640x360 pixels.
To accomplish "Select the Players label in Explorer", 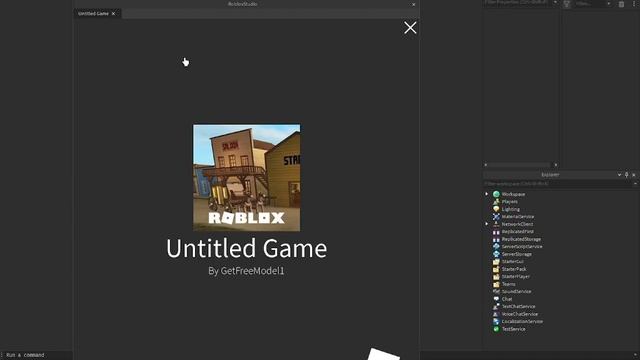I will (509, 202).
